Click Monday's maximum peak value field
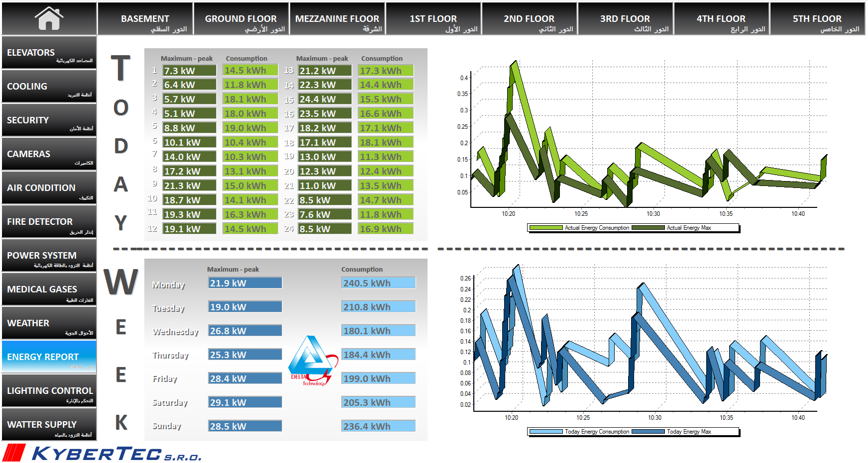This screenshot has height=463, width=868. pos(245,283)
